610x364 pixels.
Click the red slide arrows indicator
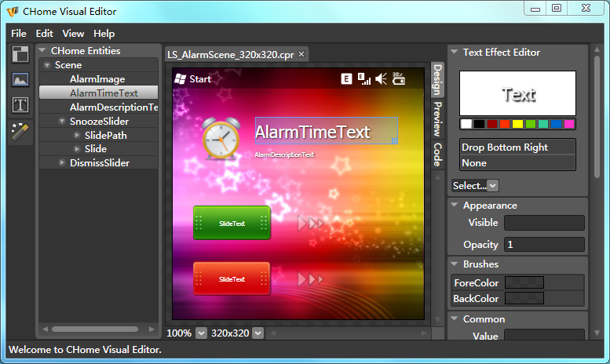(310, 278)
